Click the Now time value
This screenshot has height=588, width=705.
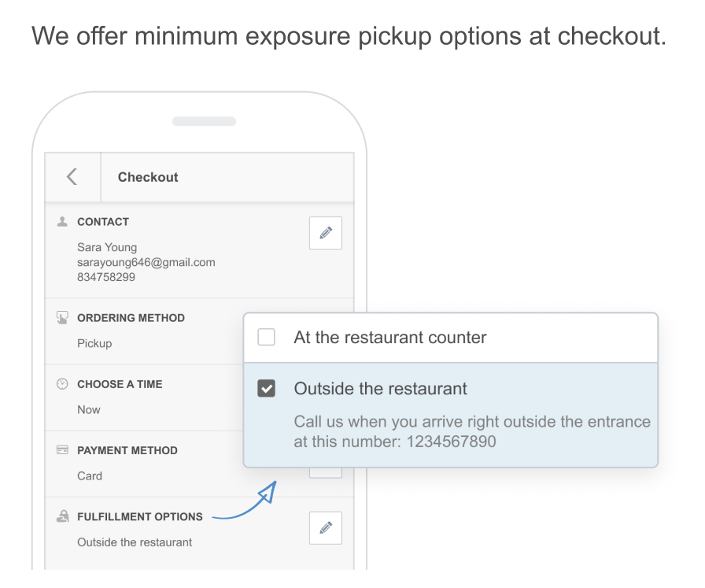tap(89, 410)
